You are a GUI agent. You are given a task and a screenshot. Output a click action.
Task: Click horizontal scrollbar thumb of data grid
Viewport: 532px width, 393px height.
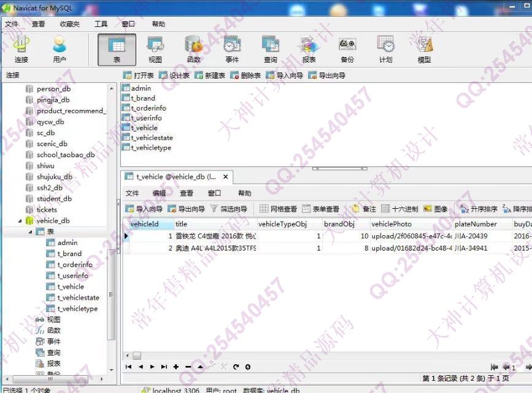tap(137, 356)
